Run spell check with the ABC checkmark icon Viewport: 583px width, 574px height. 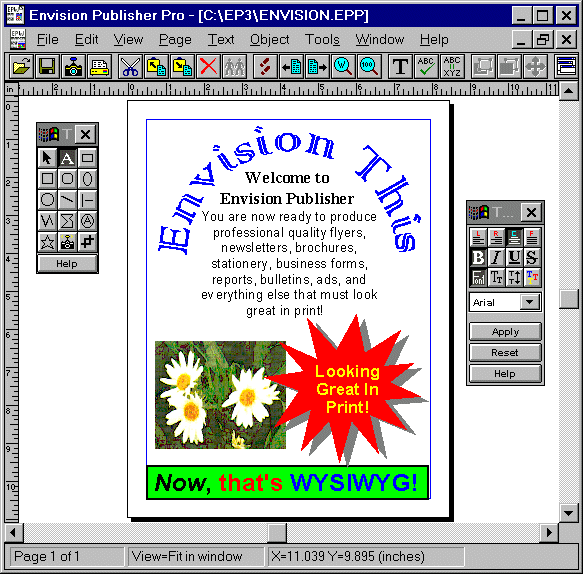tap(426, 67)
